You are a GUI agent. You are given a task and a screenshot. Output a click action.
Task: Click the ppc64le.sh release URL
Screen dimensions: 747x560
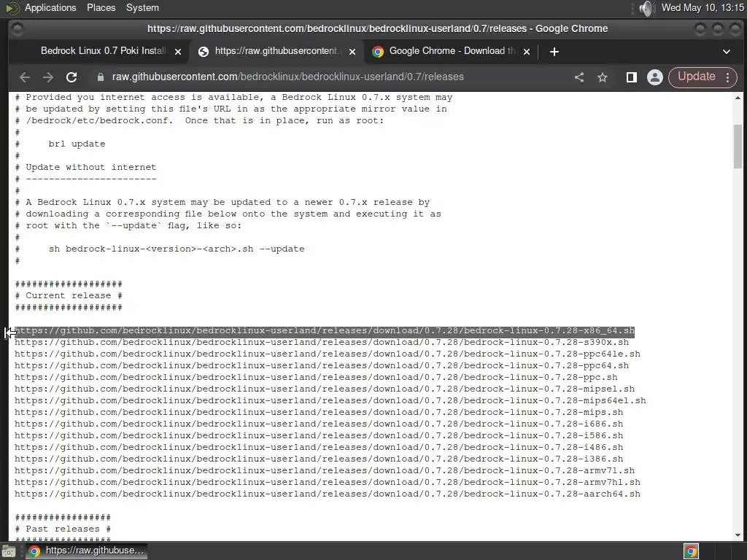click(328, 354)
